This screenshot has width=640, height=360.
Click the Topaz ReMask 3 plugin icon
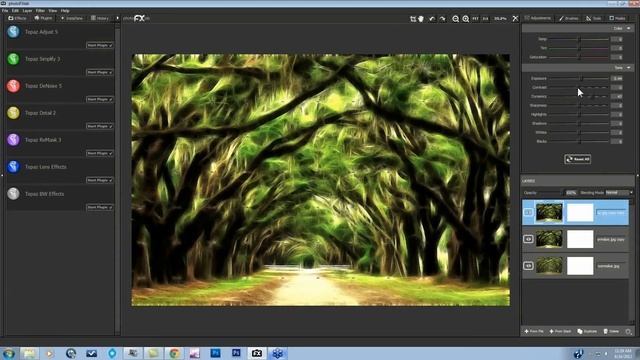pos(13,140)
